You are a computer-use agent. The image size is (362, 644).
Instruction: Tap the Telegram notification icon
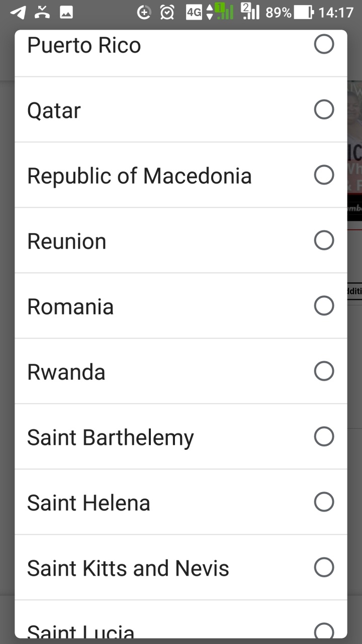pos(18,12)
